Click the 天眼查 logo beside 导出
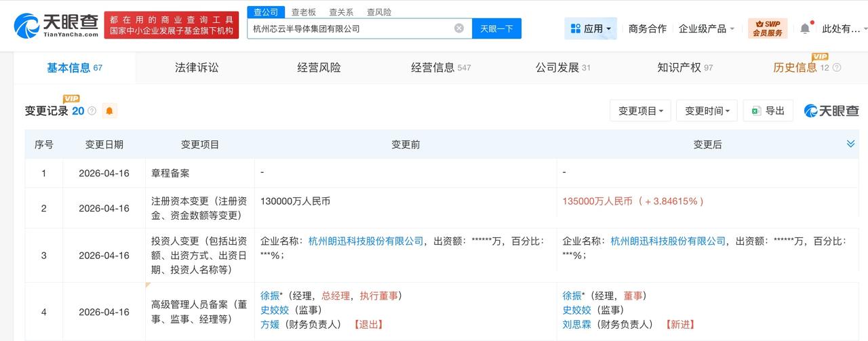 831,111
